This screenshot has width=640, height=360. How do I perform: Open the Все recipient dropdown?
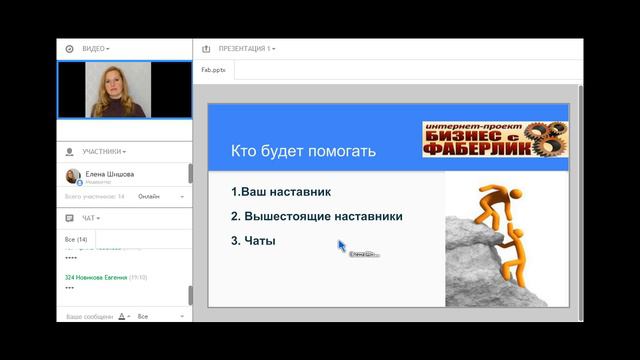click(161, 316)
